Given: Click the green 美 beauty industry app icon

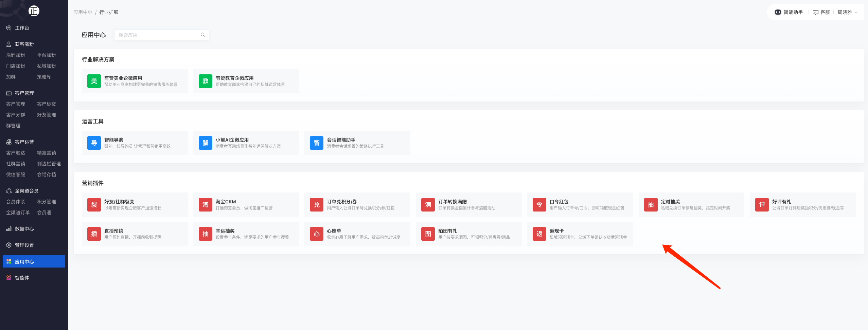Looking at the screenshot, I should pyautogui.click(x=94, y=81).
